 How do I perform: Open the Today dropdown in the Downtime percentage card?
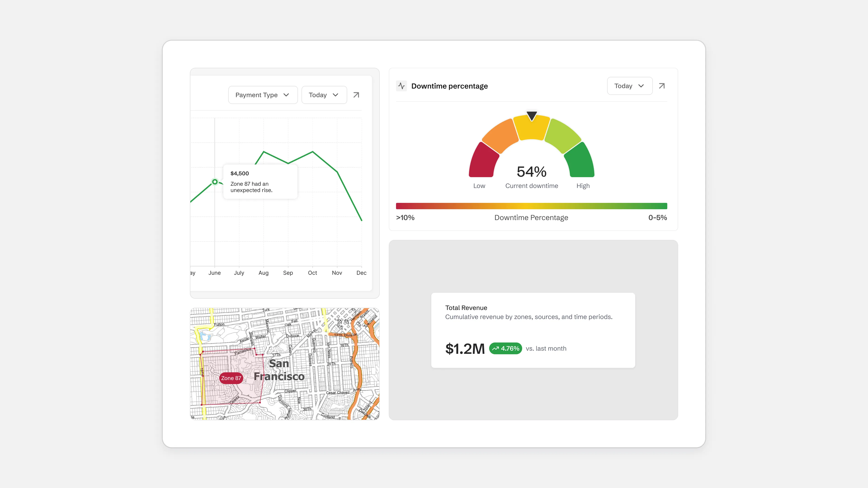click(x=630, y=86)
